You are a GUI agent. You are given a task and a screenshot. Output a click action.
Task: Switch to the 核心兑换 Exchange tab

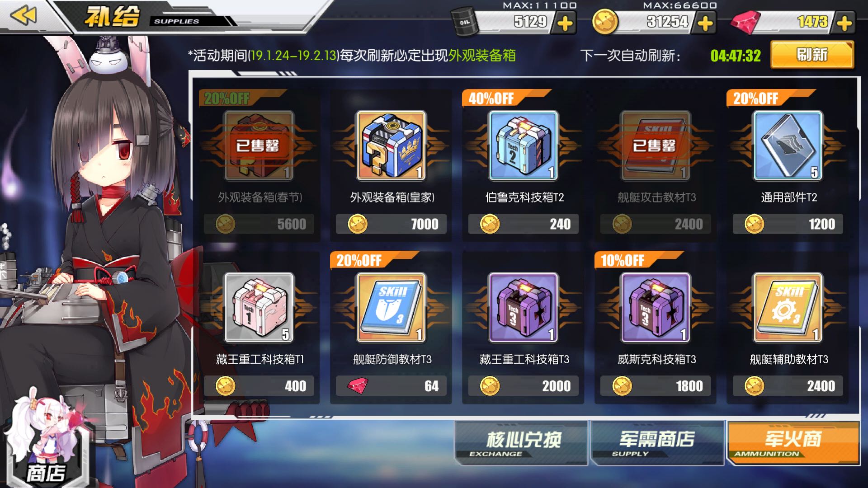[x=521, y=443]
